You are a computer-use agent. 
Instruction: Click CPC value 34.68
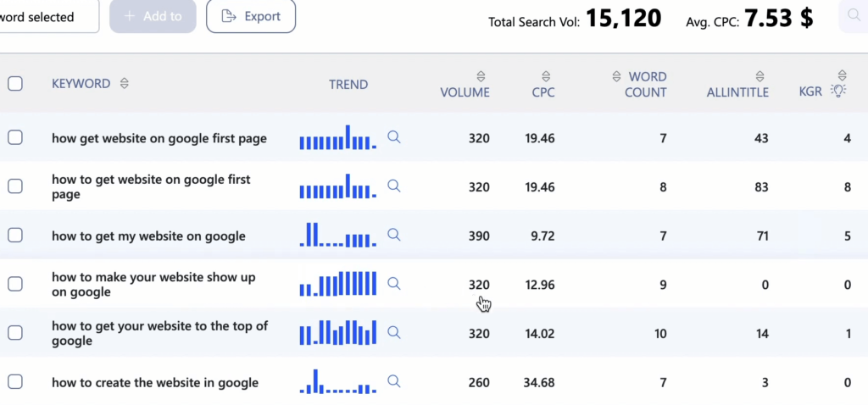(539, 382)
